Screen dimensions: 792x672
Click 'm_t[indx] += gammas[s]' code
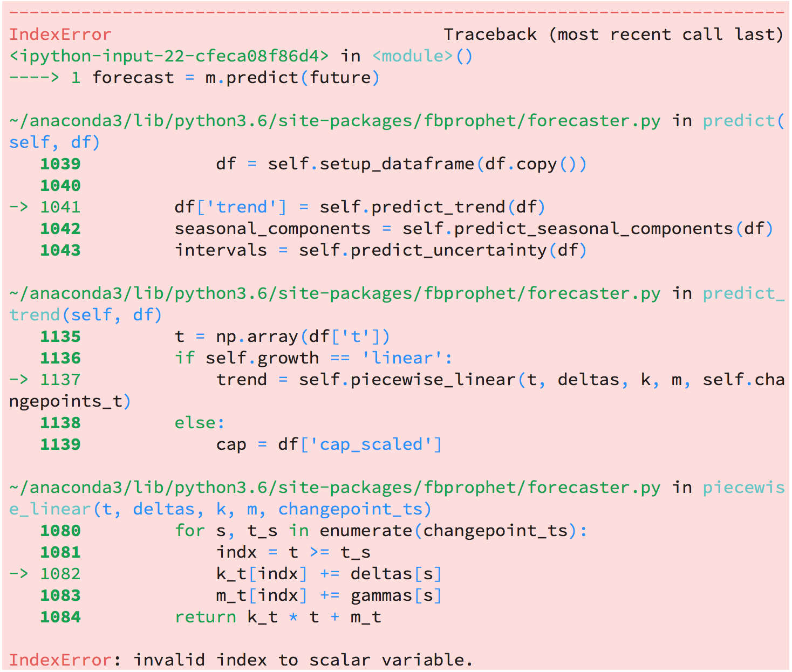click(x=329, y=595)
